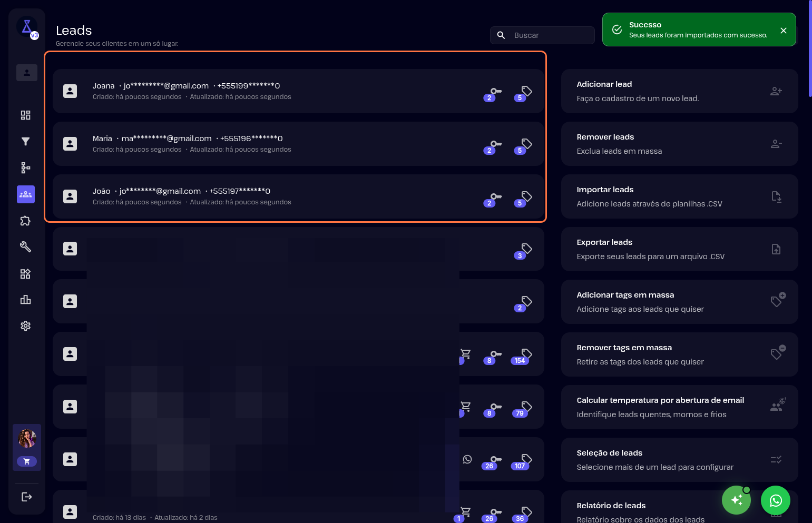Click the tag icon on Joana's lead
The image size is (812, 523).
click(x=526, y=92)
